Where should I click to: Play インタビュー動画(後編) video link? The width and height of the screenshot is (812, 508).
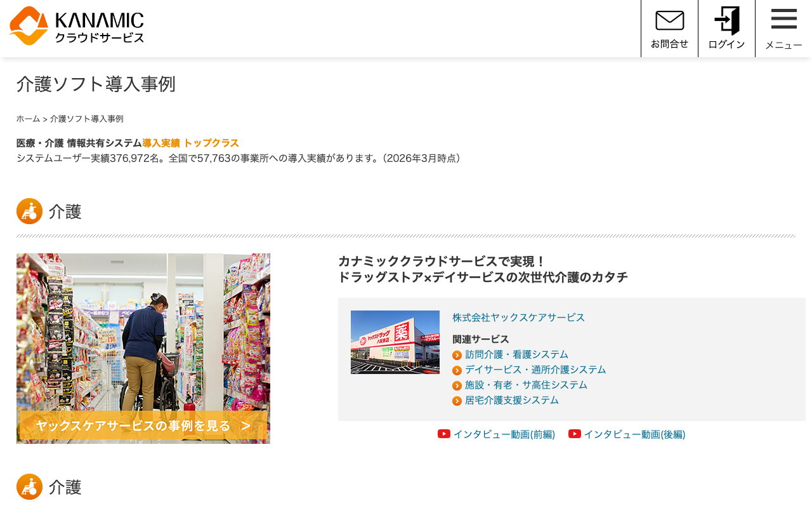tap(634, 434)
